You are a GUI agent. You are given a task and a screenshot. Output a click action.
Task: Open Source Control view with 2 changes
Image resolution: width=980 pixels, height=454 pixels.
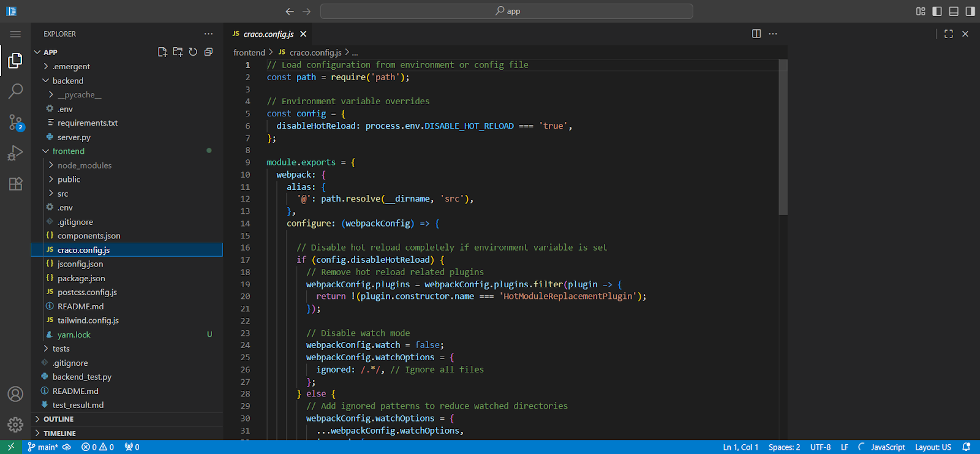[x=15, y=123]
